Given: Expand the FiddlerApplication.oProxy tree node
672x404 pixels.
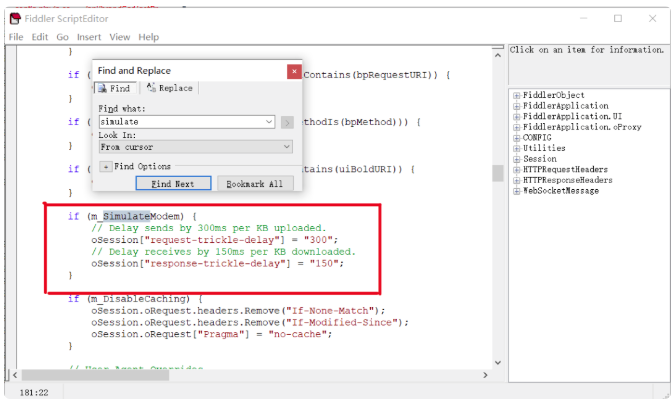Looking at the screenshot, I should pyautogui.click(x=517, y=127).
